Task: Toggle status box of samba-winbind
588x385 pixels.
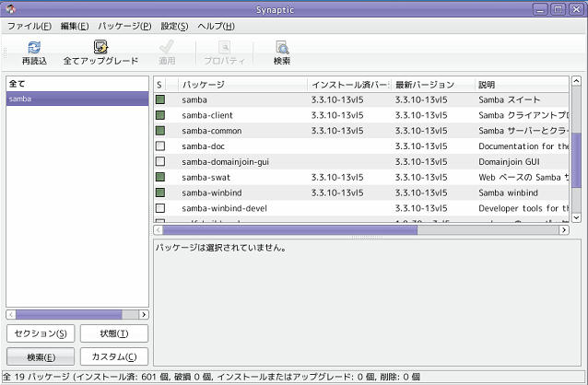Action: coord(160,192)
